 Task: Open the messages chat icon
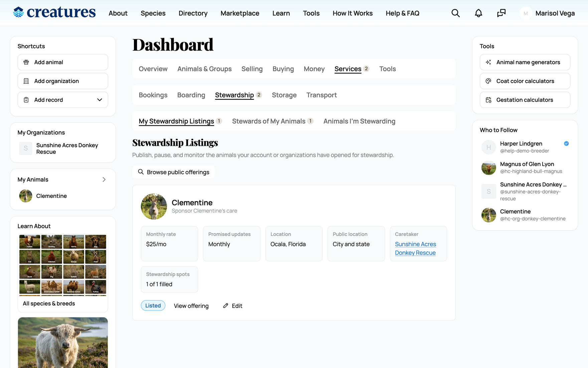[501, 13]
